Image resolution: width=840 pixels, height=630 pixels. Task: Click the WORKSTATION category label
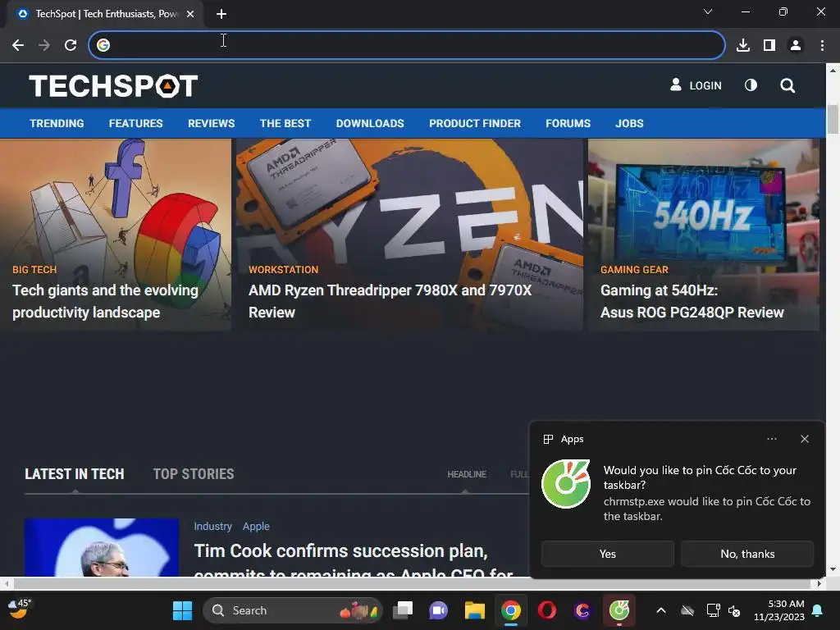(x=283, y=269)
